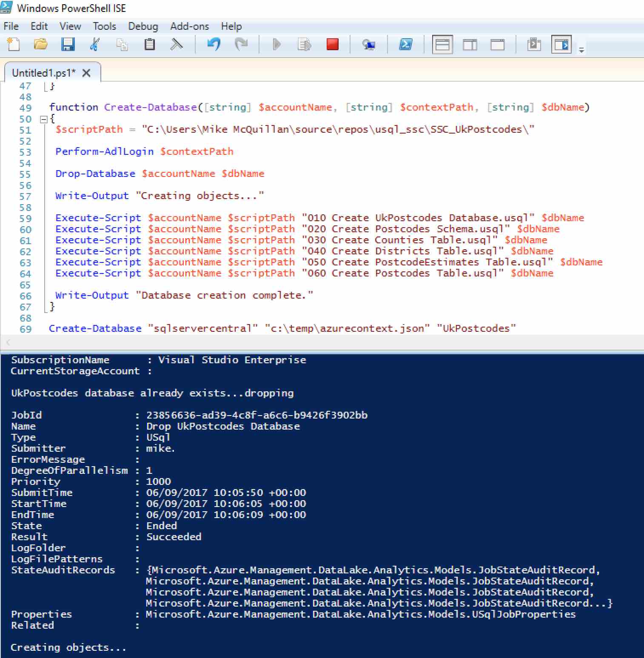Show script pane on top layout
Screen dimensions: 644x658
(442, 44)
